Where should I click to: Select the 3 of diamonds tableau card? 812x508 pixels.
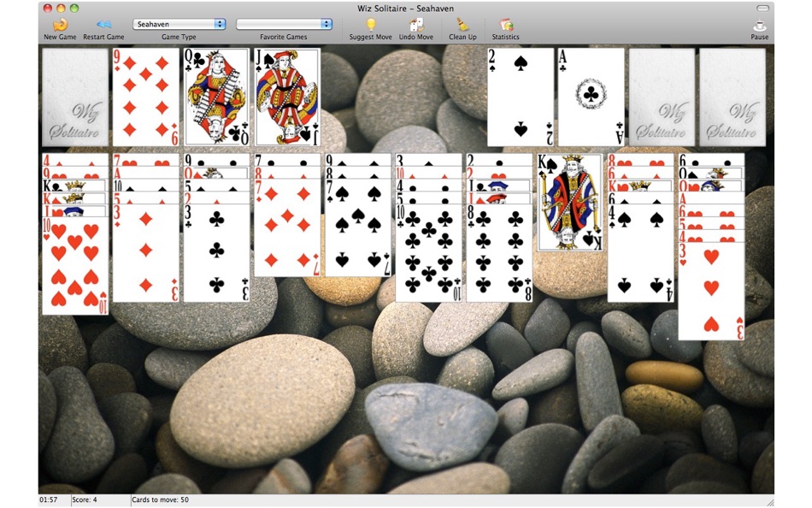pyautogui.click(x=145, y=253)
